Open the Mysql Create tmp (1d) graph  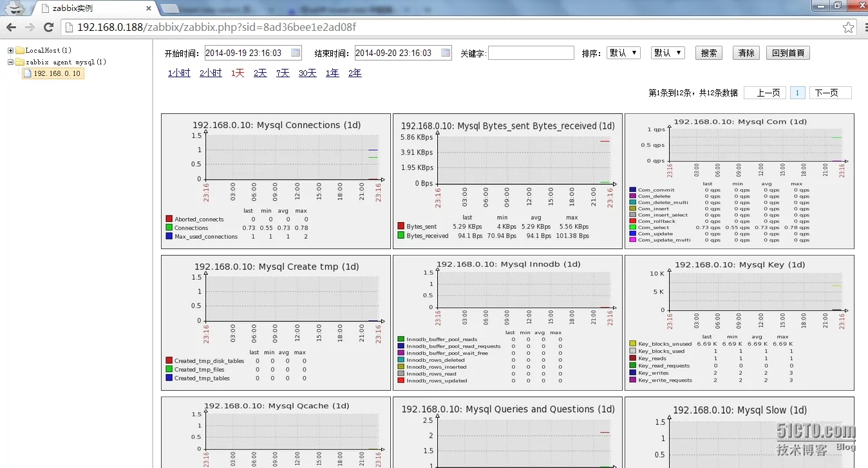[x=276, y=322]
